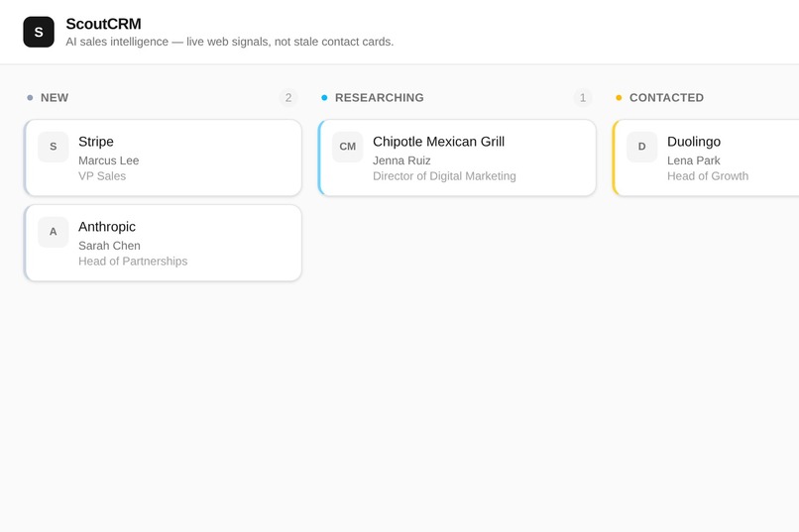
Task: Select the NEW column header
Action: [55, 98]
